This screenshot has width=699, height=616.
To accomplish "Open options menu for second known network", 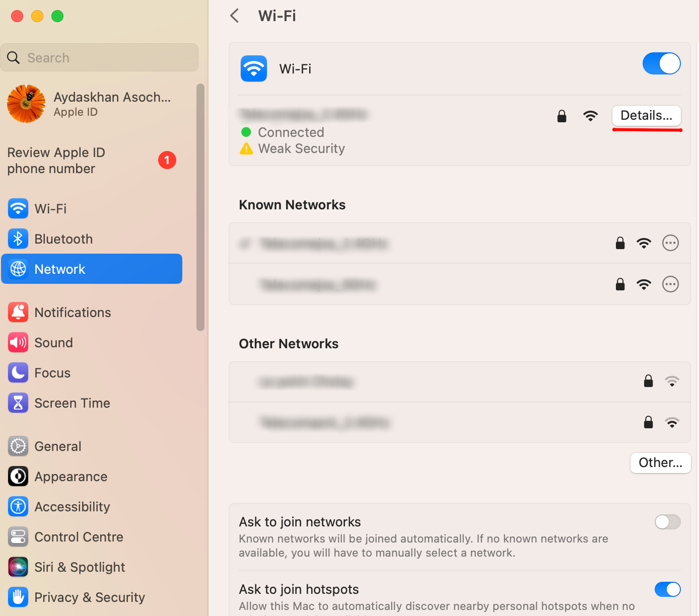I will pyautogui.click(x=670, y=284).
